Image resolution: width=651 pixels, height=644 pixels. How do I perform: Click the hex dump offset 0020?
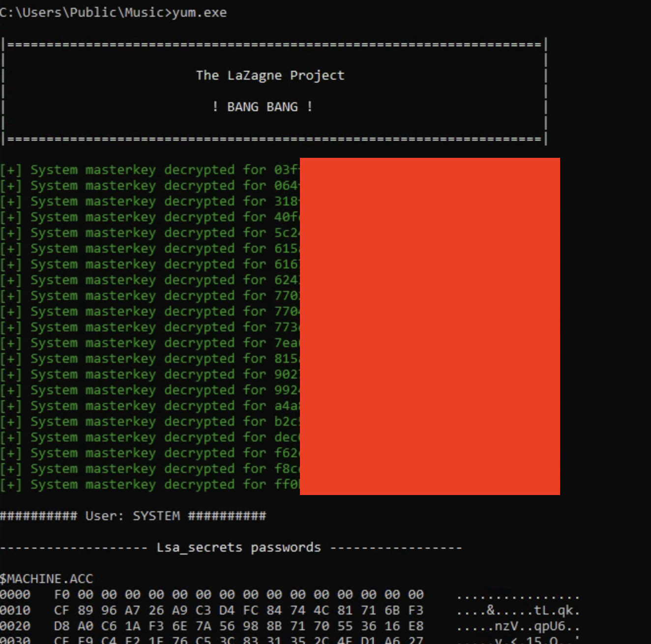click(15, 626)
